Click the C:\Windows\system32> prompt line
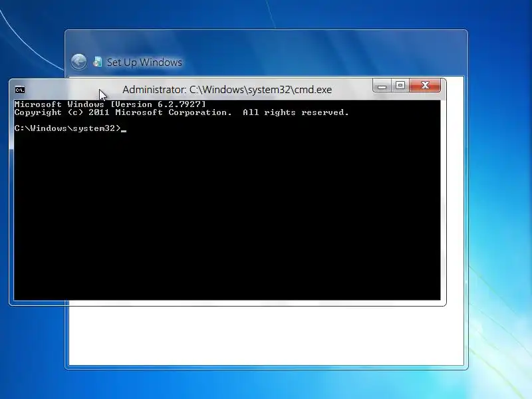 [70, 128]
